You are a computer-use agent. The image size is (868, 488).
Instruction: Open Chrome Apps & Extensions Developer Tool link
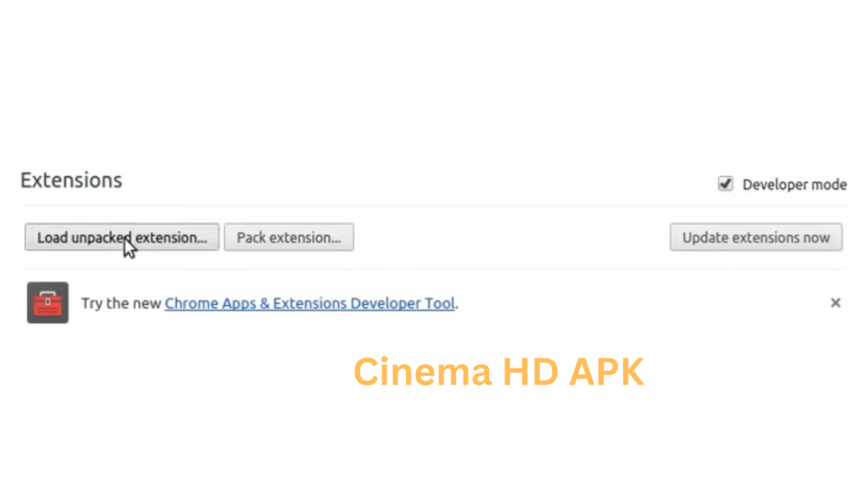pyautogui.click(x=310, y=303)
